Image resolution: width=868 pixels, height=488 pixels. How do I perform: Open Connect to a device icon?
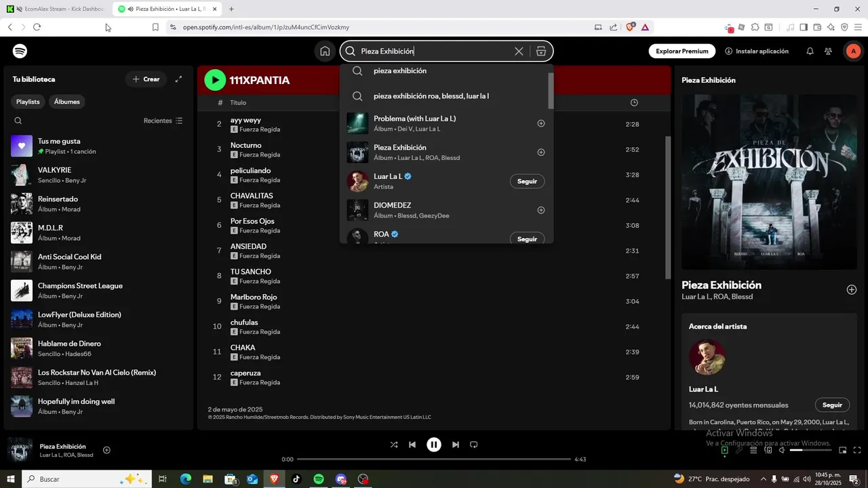click(768, 450)
